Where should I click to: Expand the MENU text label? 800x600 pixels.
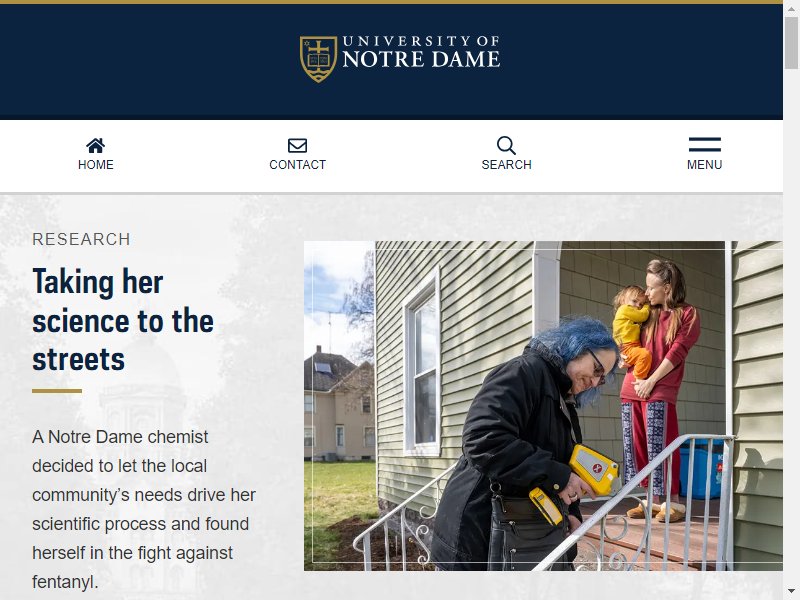705,165
